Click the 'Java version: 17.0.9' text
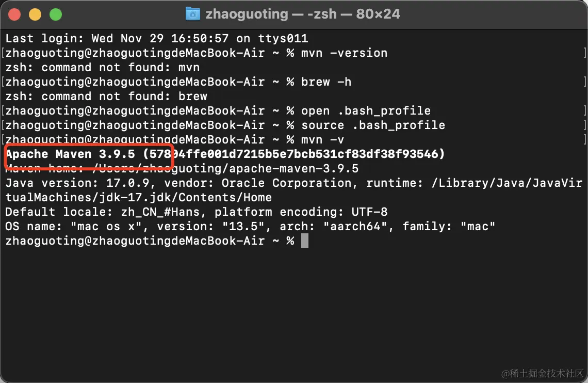This screenshot has height=383, width=588. pos(77,183)
